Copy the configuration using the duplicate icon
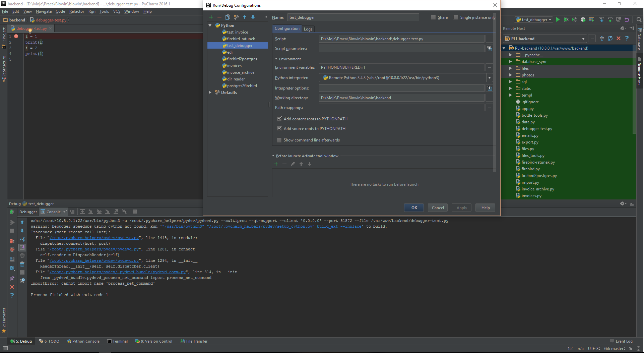Image resolution: width=644 pixels, height=353 pixels. [x=228, y=17]
